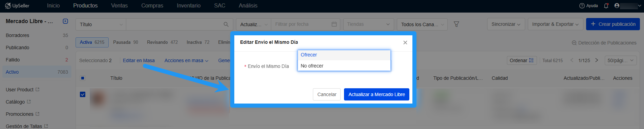
Task: Click the Ayuda help link
Action: point(588,6)
